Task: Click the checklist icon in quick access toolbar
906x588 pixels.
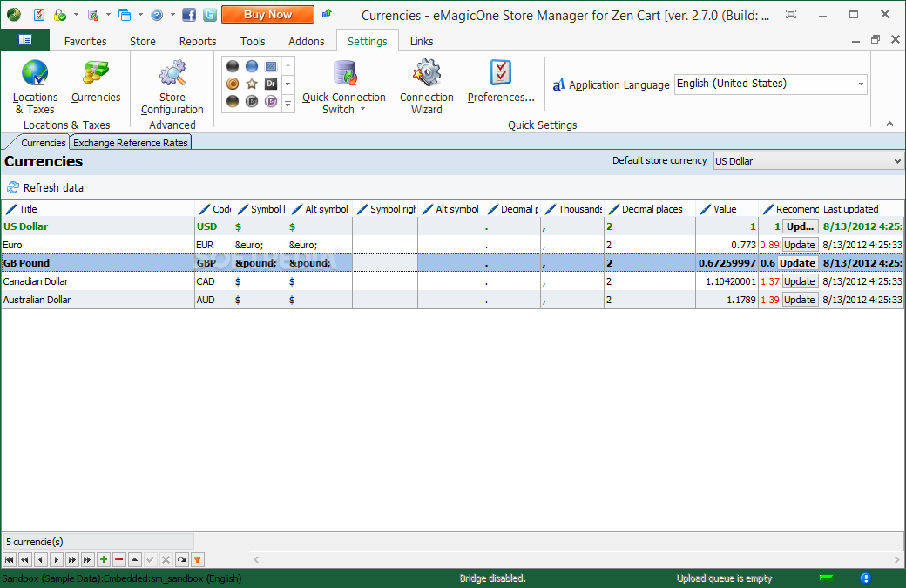Action: pyautogui.click(x=38, y=15)
